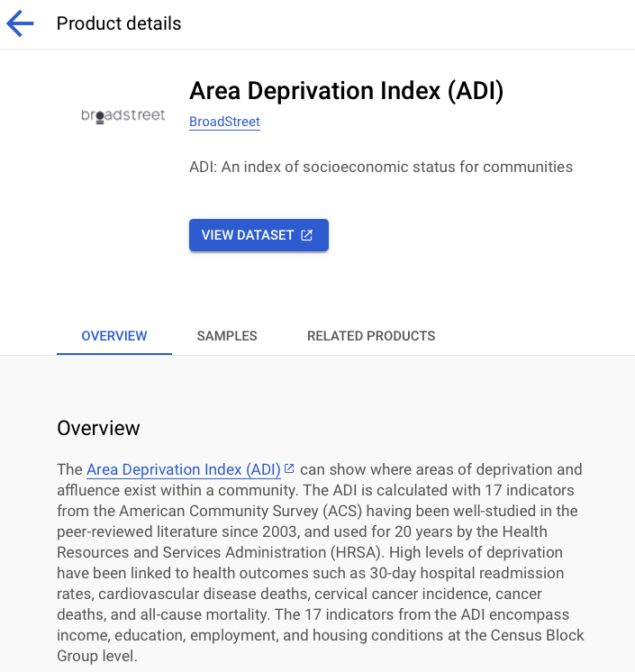The height and width of the screenshot is (672, 635).
Task: Switch to the SAMPLES tab
Action: pos(227,336)
